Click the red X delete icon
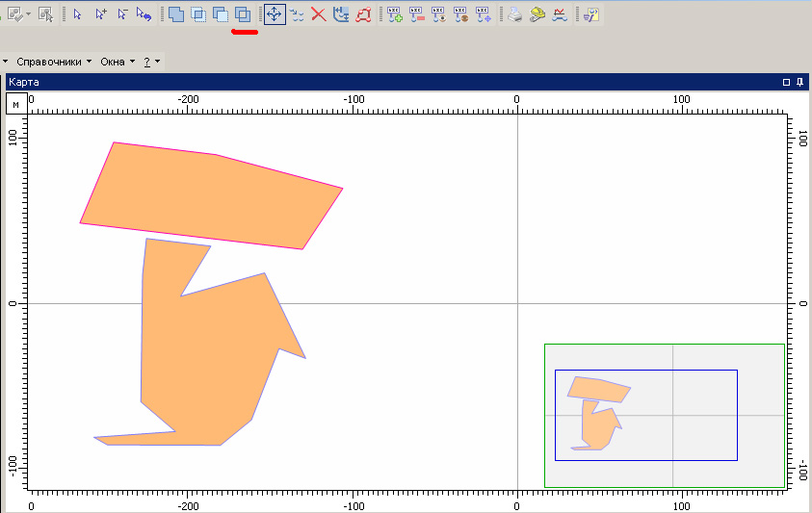This screenshot has height=513, width=812. click(319, 14)
